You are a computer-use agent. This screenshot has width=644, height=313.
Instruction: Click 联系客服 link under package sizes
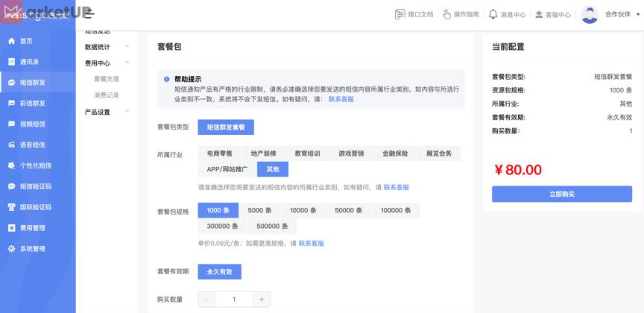coord(312,243)
